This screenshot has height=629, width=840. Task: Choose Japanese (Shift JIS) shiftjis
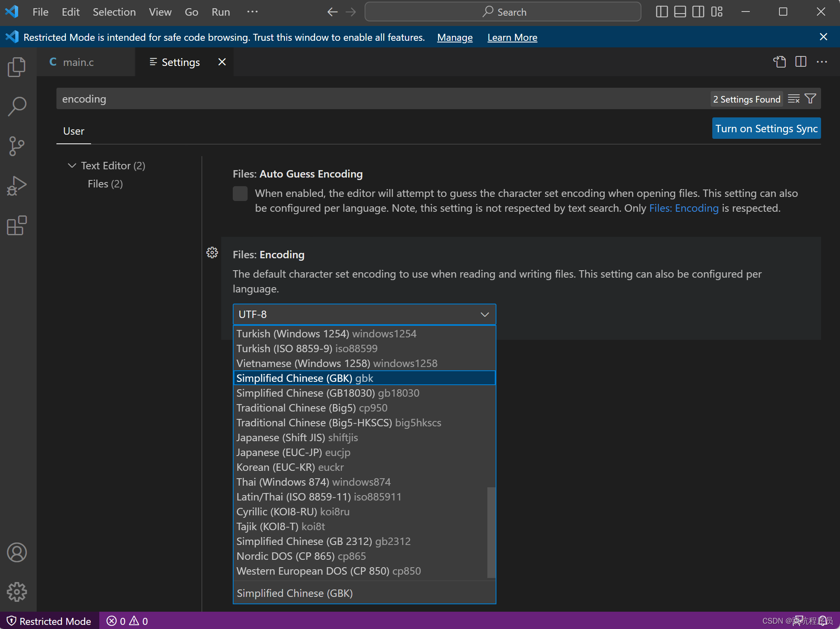pos(364,437)
